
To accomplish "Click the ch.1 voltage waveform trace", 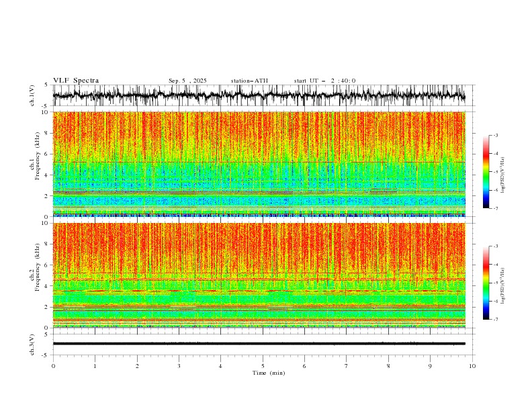I will [259, 95].
